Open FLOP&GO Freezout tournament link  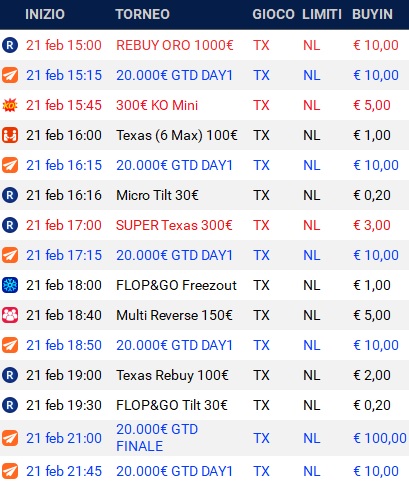point(176,285)
